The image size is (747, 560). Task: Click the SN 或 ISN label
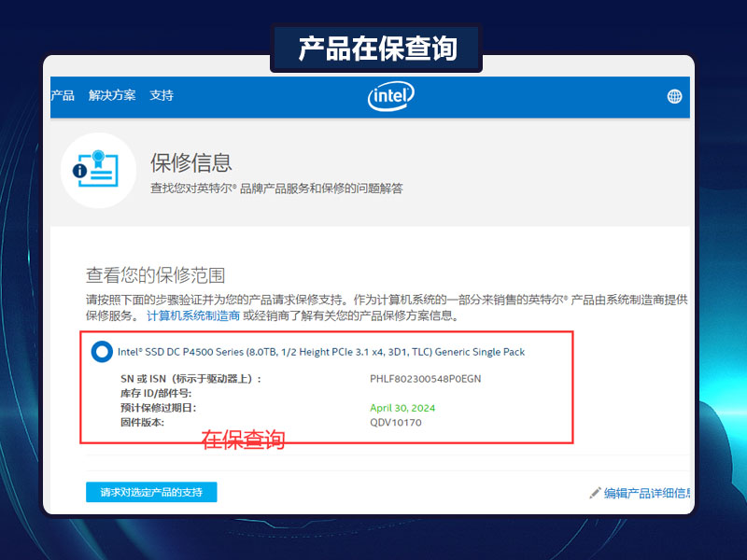point(191,379)
